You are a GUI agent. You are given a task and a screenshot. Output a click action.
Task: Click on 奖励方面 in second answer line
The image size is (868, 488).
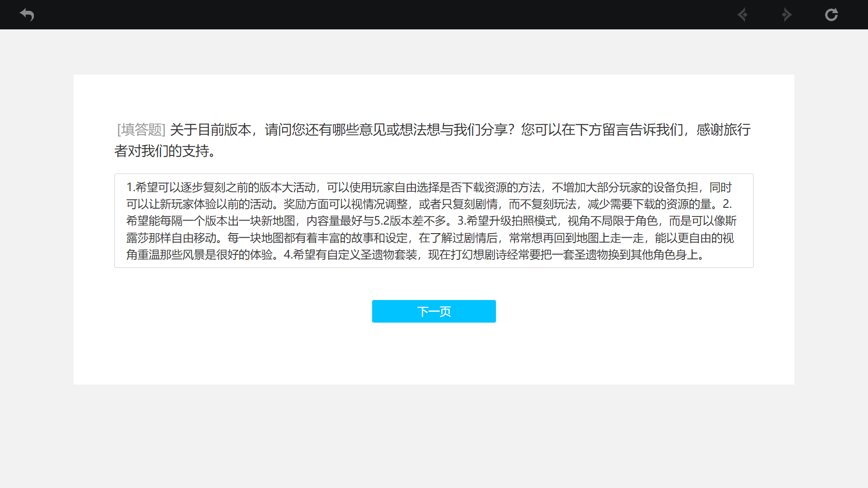tap(306, 204)
